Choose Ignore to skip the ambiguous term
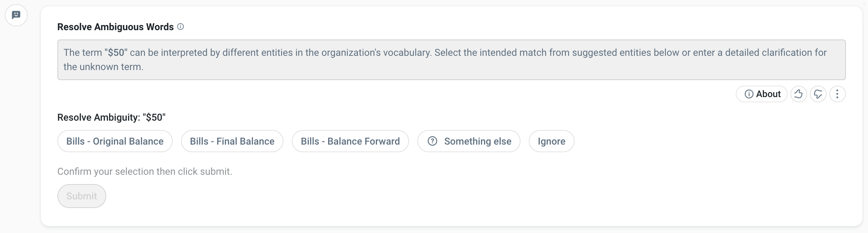 point(551,141)
